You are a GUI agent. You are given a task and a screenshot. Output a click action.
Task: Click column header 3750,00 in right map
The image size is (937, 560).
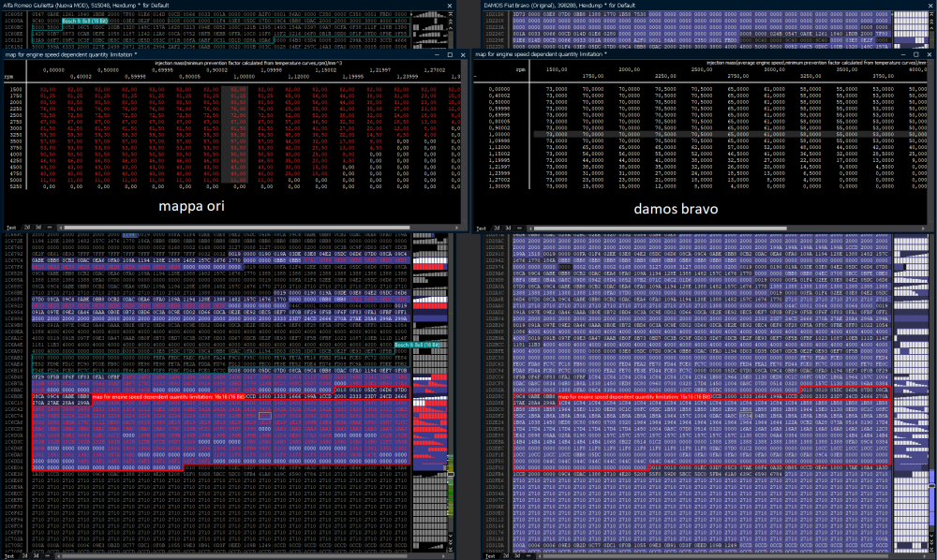tap(884, 76)
